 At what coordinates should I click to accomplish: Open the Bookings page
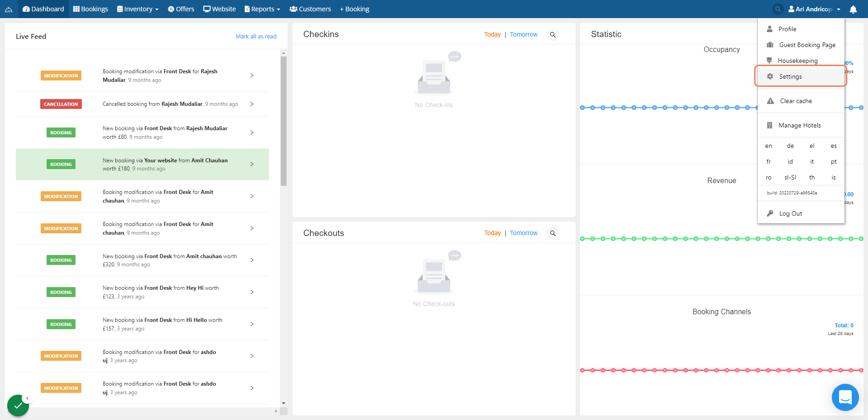click(x=90, y=9)
